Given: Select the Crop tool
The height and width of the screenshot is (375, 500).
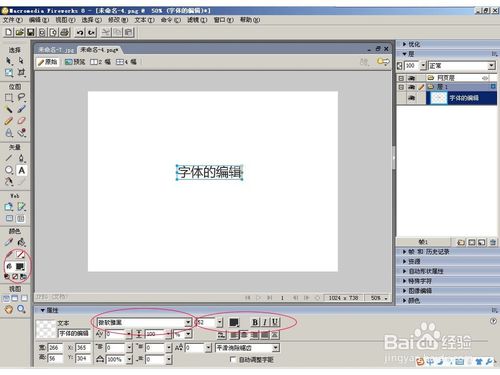Looking at the screenshot, I should point(22,72).
